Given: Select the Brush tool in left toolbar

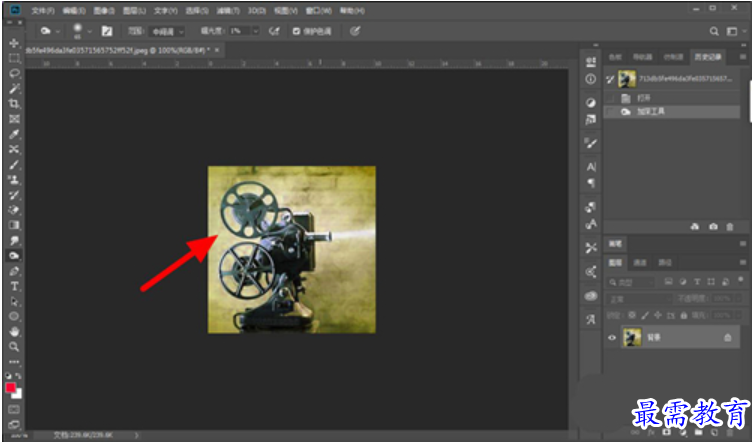Looking at the screenshot, I should click(14, 165).
